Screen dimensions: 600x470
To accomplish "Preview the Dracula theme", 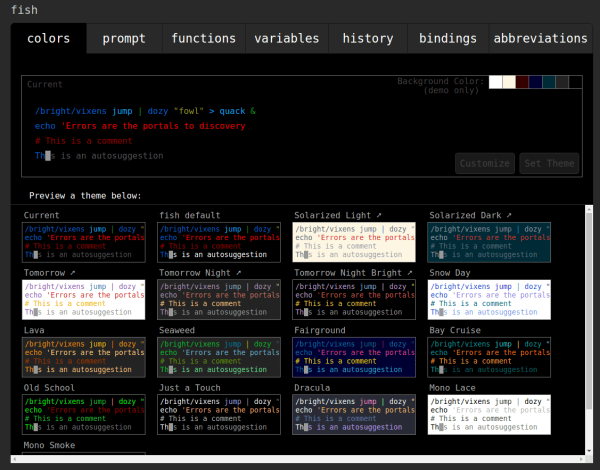I will tap(355, 415).
